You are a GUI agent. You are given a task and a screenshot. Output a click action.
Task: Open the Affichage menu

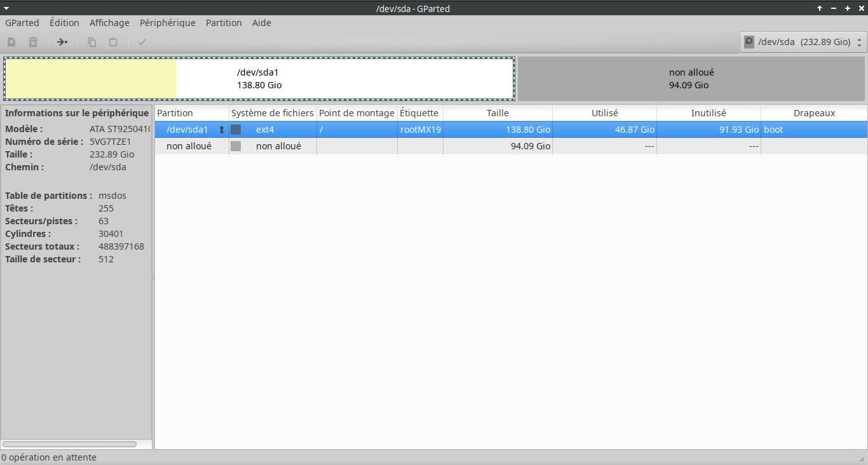point(109,23)
